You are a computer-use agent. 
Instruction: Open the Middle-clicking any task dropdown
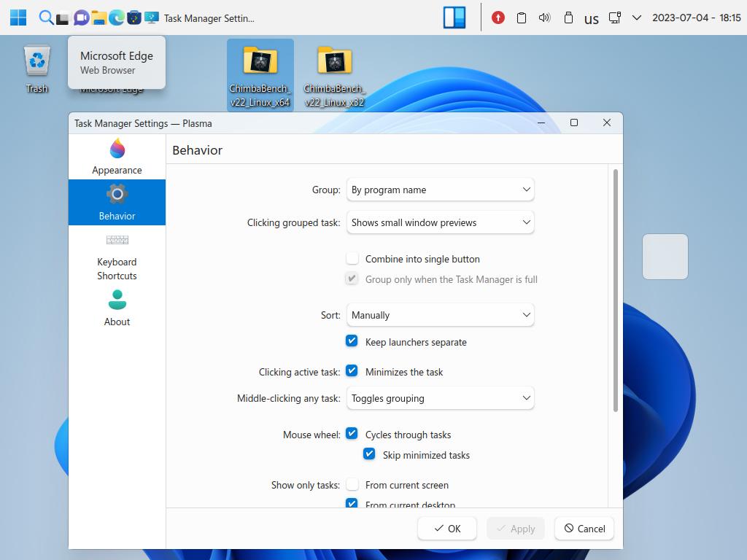[x=440, y=398]
